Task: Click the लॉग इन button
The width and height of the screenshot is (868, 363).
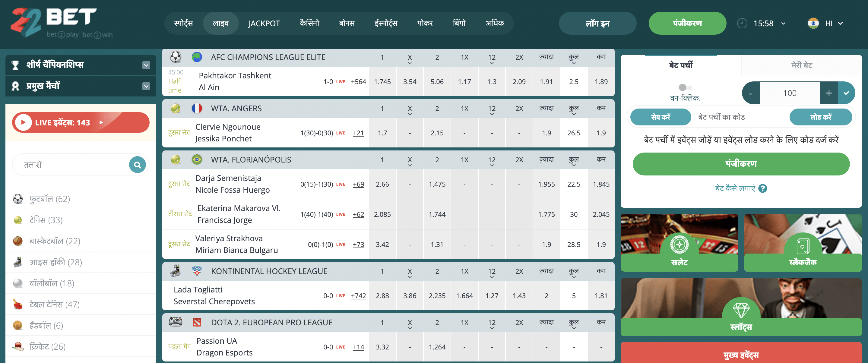Action: [597, 23]
